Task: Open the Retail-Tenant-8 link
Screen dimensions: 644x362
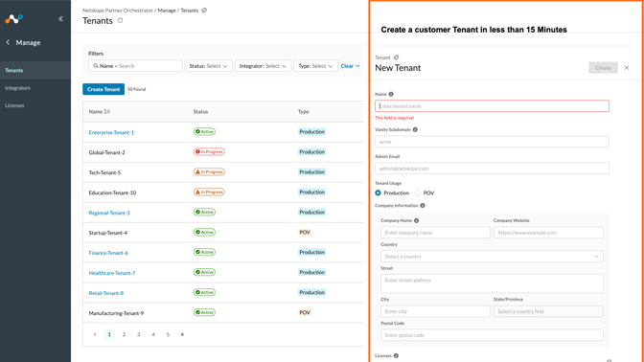Action: [106, 293]
